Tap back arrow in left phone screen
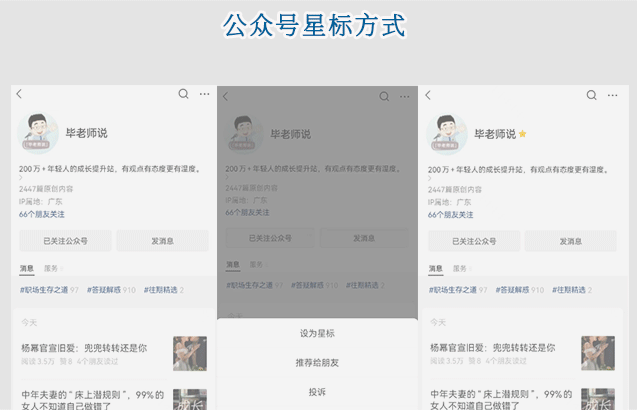The width and height of the screenshot is (637, 410). click(x=19, y=94)
